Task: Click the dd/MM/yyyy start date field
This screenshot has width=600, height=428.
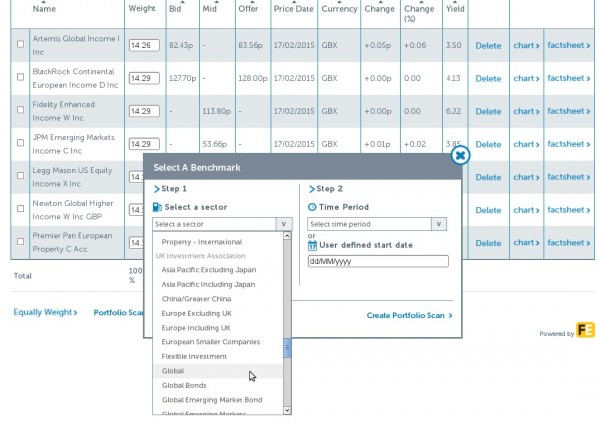Action: pyautogui.click(x=378, y=261)
